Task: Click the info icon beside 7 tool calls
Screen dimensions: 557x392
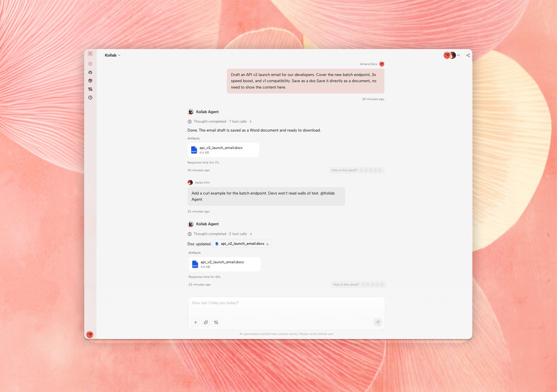Action: [x=189, y=122]
